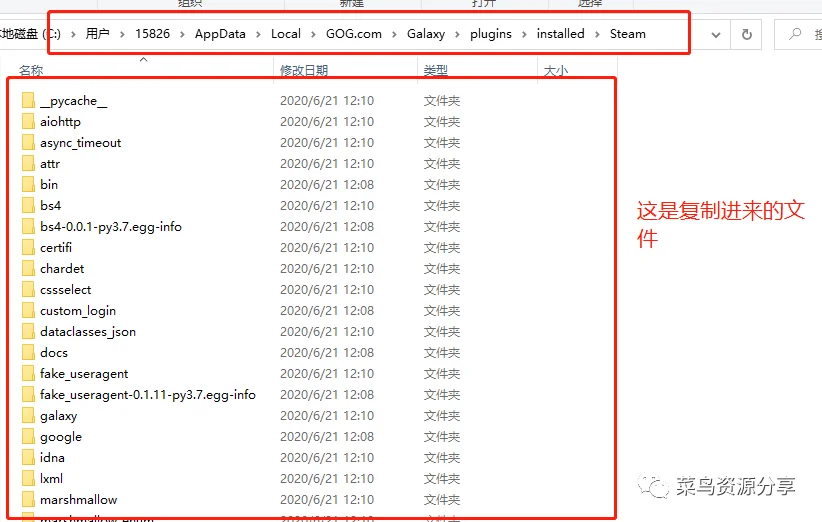This screenshot has width=822, height=522.
Task: Select the folder name dataclasses_json
Action: point(88,332)
